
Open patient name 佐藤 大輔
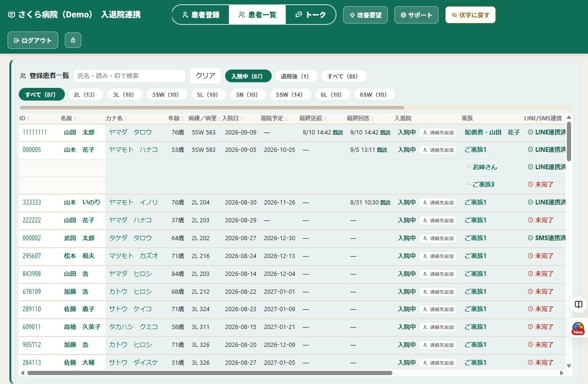point(79,363)
